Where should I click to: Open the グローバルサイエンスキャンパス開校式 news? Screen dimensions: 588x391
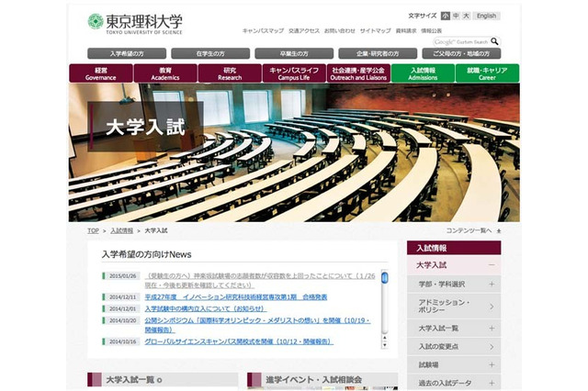coord(239,341)
